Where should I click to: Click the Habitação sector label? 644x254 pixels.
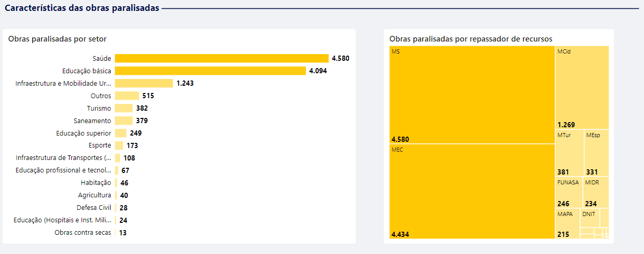click(96, 183)
